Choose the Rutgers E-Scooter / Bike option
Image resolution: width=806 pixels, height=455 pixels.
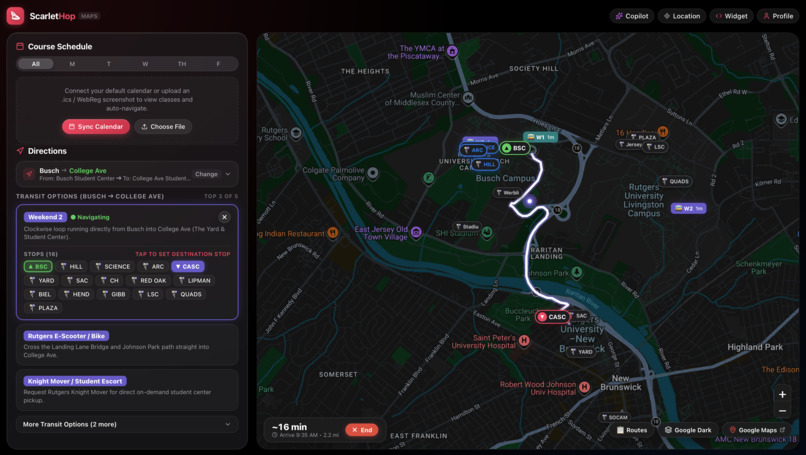pyautogui.click(x=127, y=344)
